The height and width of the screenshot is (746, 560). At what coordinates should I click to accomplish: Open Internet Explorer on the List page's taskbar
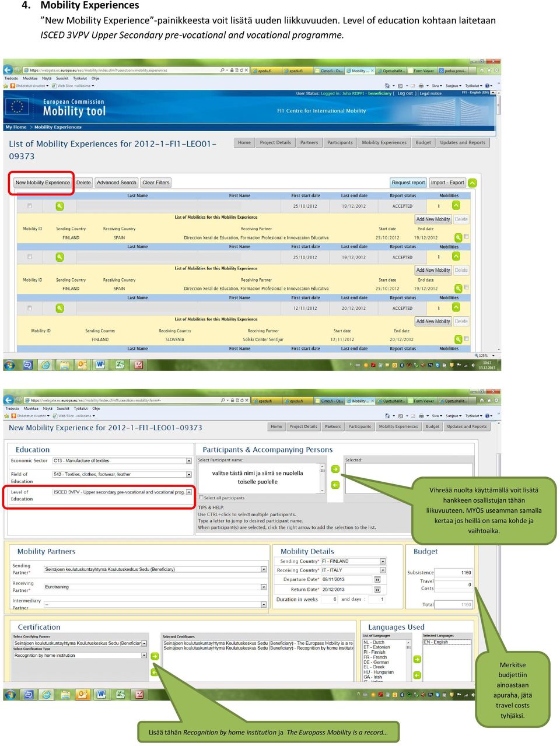[45, 365]
